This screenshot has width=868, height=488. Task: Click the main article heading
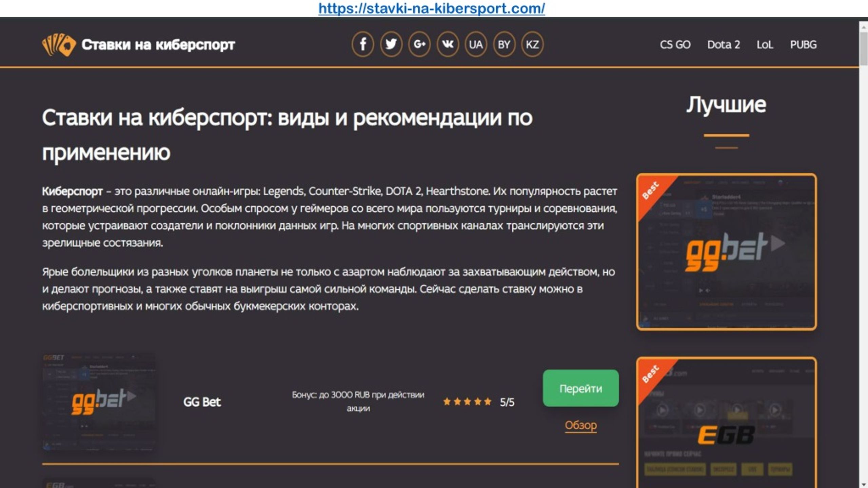point(287,135)
